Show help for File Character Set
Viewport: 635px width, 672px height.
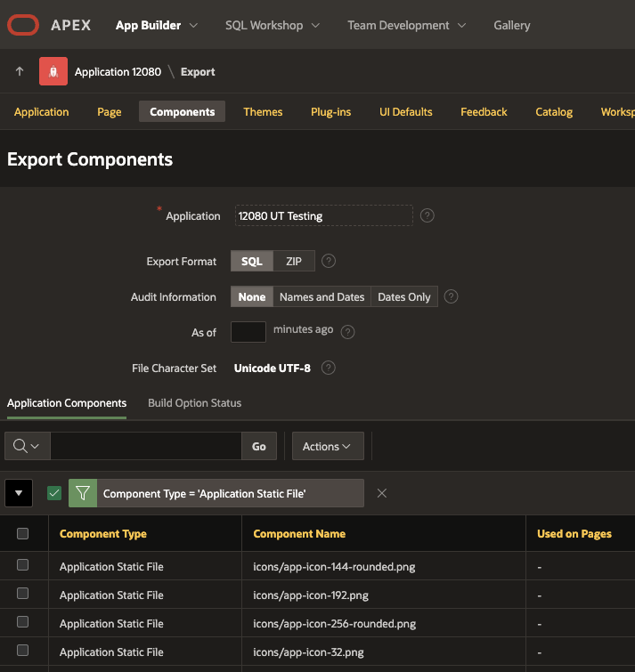(329, 368)
